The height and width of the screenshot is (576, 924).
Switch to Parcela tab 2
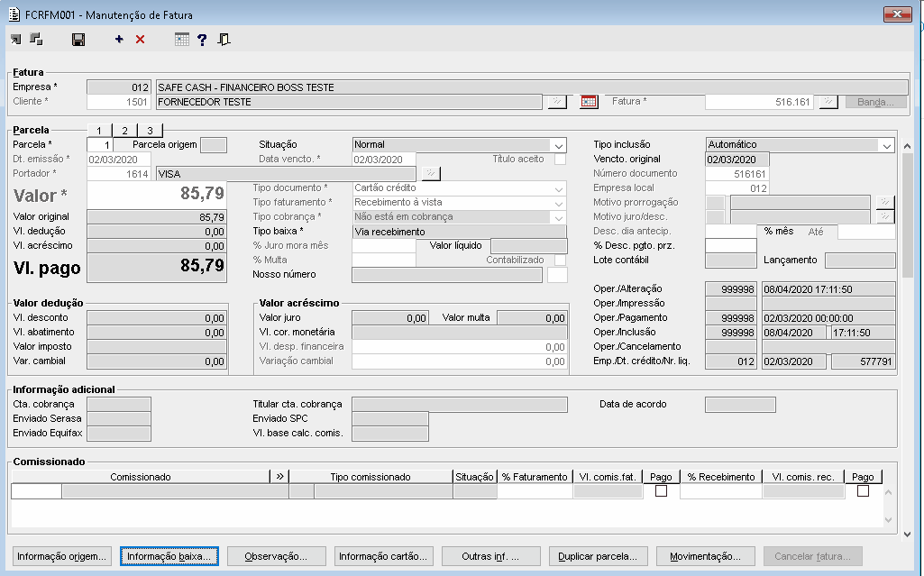(x=124, y=131)
